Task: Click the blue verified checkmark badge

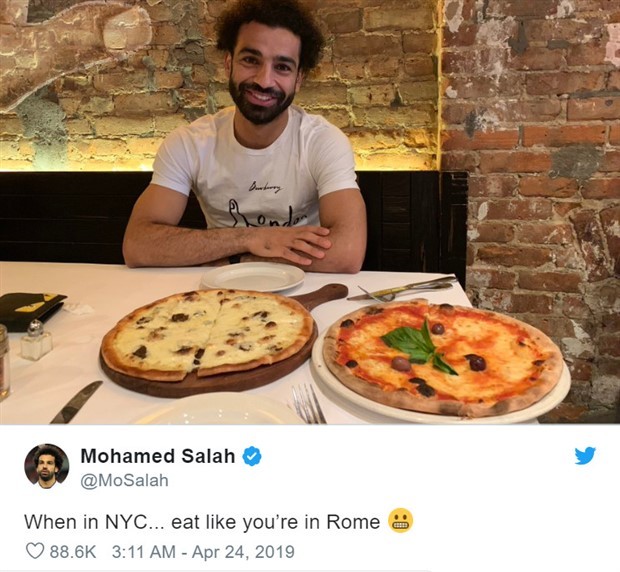Action: [x=251, y=456]
